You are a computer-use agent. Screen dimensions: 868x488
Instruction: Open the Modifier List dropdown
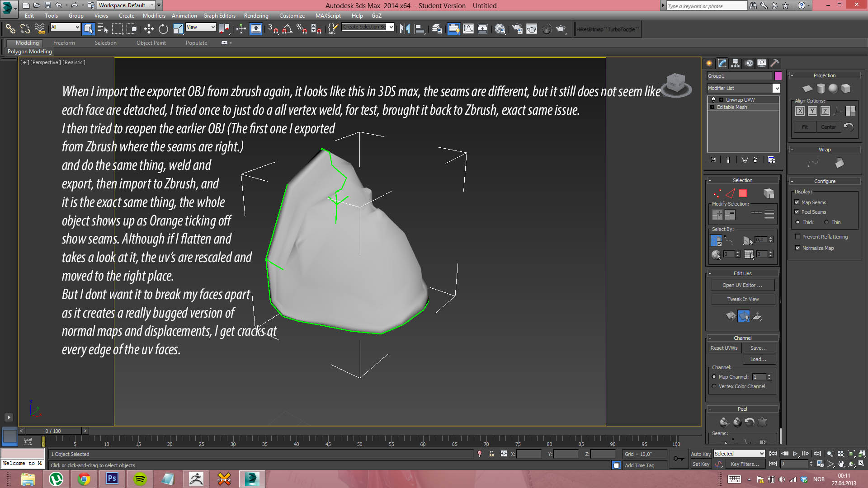click(x=776, y=88)
